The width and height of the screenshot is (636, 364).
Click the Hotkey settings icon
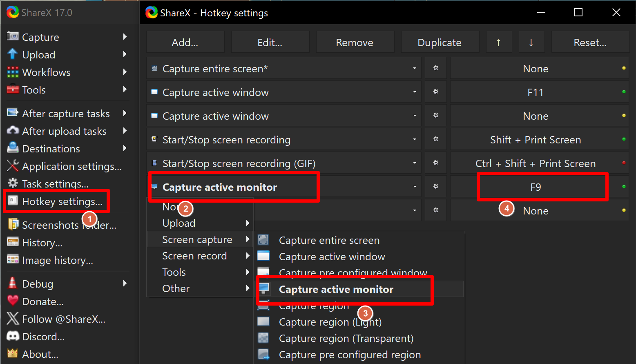coord(13,201)
